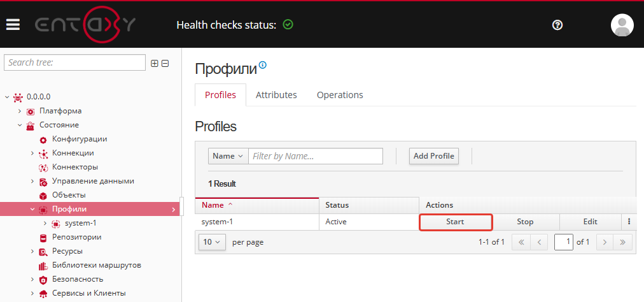Open the hamburger navigation menu
Screen dimensions: 644x302
pyautogui.click(x=13, y=25)
